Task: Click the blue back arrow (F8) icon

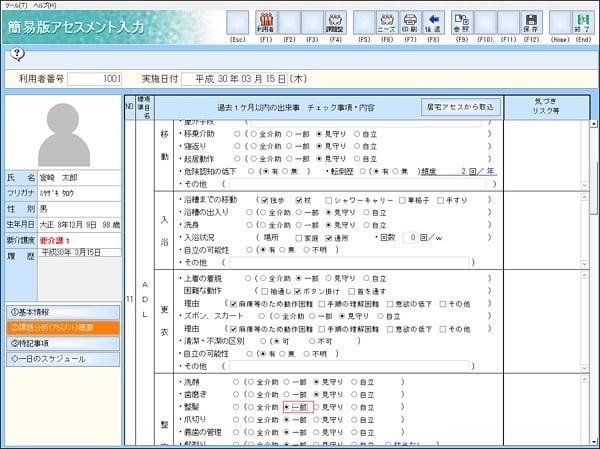Action: [x=433, y=23]
